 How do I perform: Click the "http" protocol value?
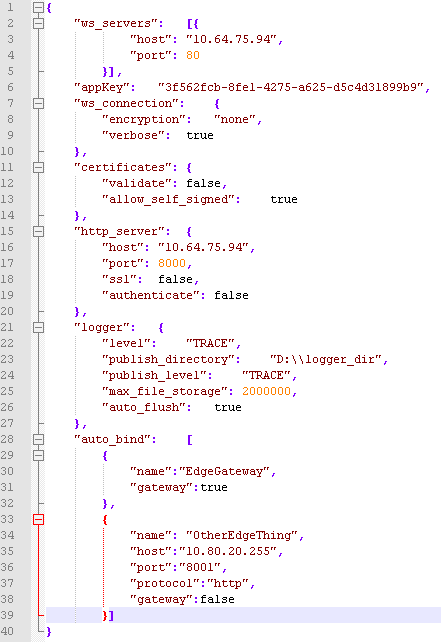pos(228,583)
